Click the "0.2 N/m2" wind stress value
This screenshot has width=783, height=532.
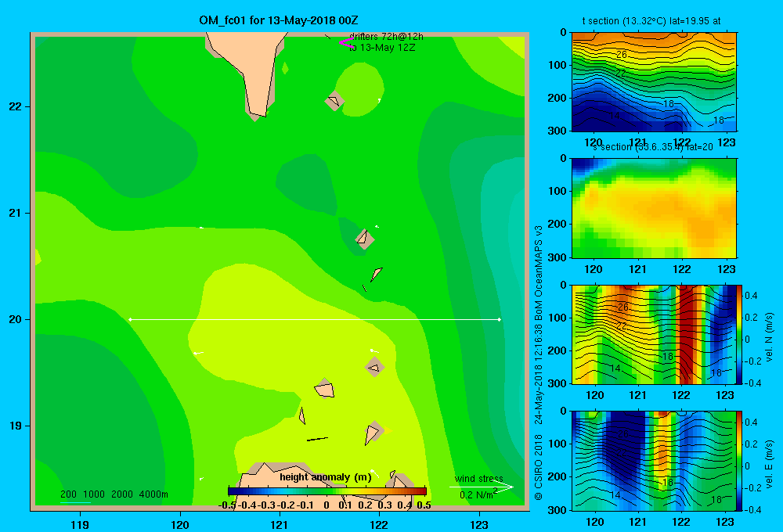pos(478,494)
